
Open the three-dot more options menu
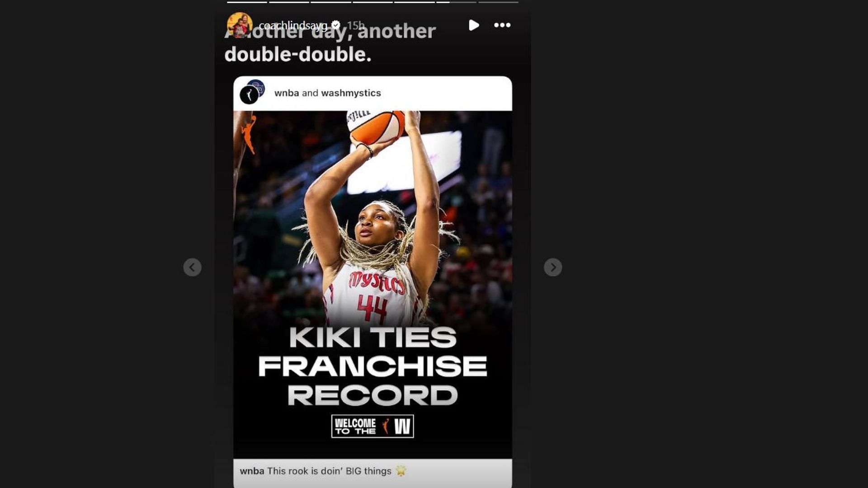click(502, 25)
